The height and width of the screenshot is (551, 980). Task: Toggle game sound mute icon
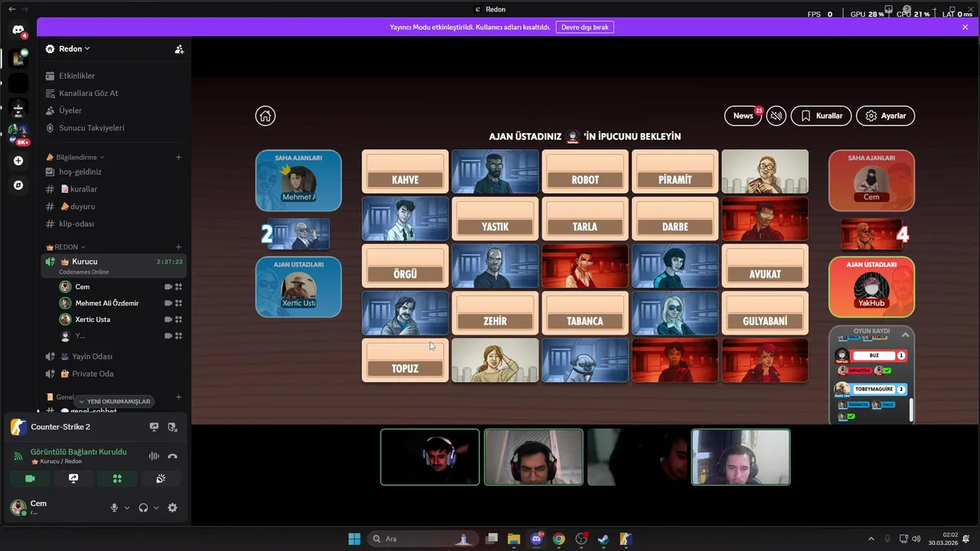pos(776,116)
